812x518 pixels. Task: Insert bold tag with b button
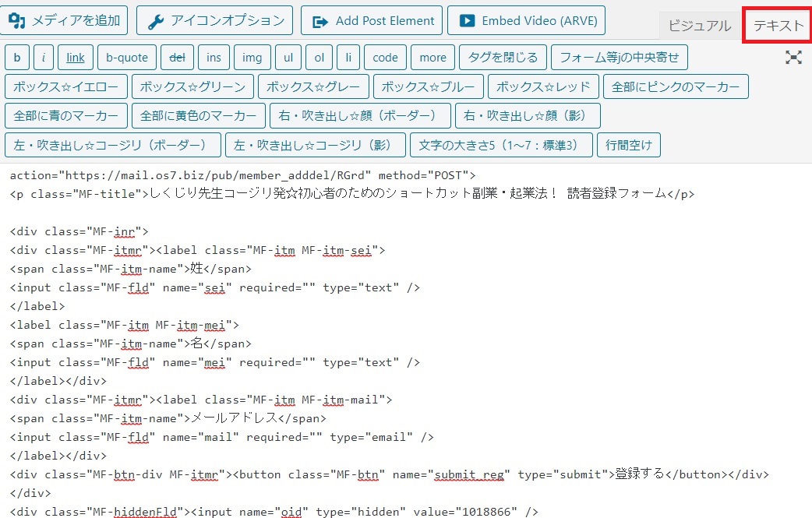pyautogui.click(x=17, y=58)
